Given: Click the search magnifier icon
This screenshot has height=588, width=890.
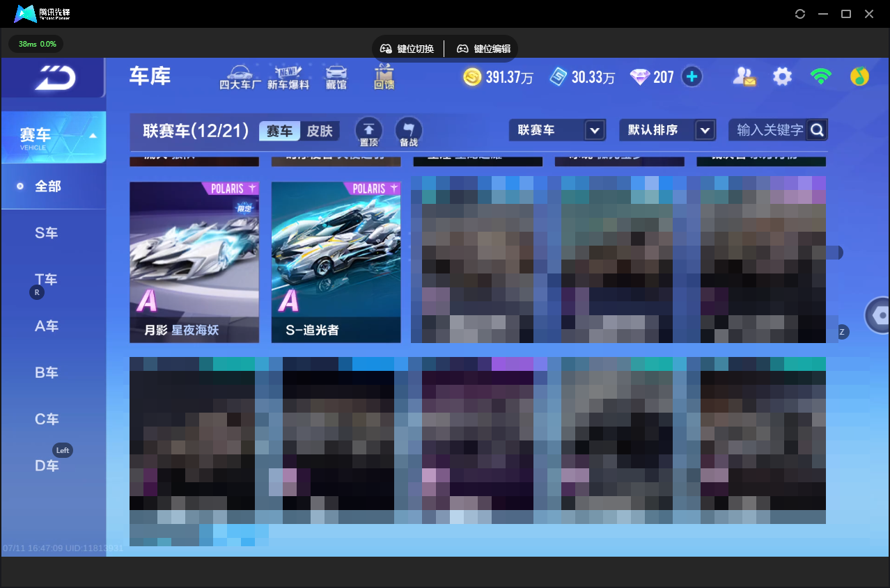Looking at the screenshot, I should 817,130.
